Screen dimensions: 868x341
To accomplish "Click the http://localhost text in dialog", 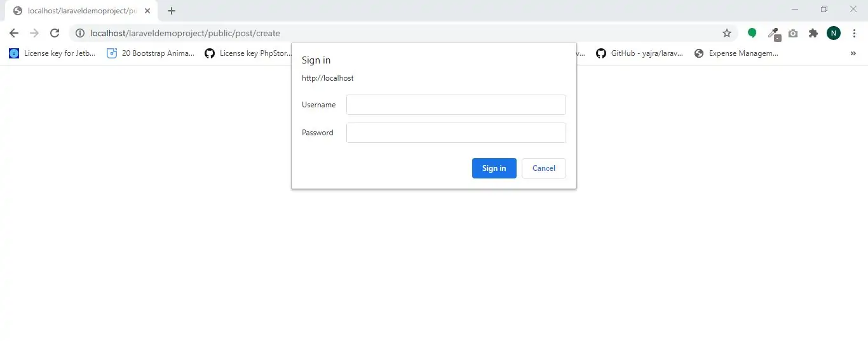I will (328, 78).
